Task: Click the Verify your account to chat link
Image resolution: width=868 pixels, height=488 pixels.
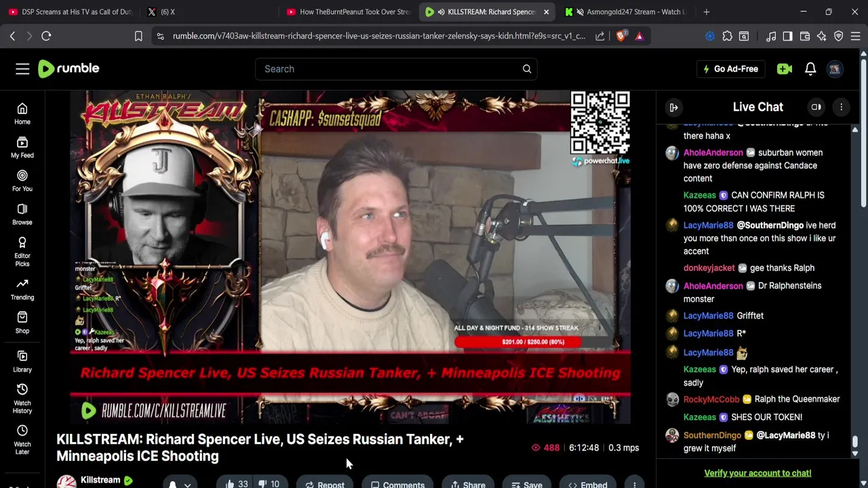Action: [x=757, y=473]
